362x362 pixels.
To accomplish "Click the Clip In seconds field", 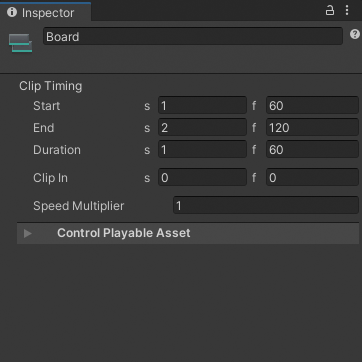I will tap(202, 178).
